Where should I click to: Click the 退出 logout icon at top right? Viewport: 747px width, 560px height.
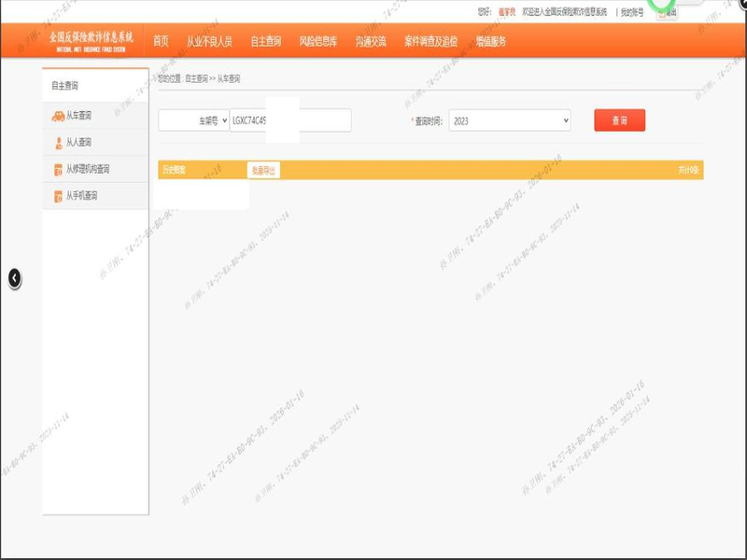coord(662,13)
